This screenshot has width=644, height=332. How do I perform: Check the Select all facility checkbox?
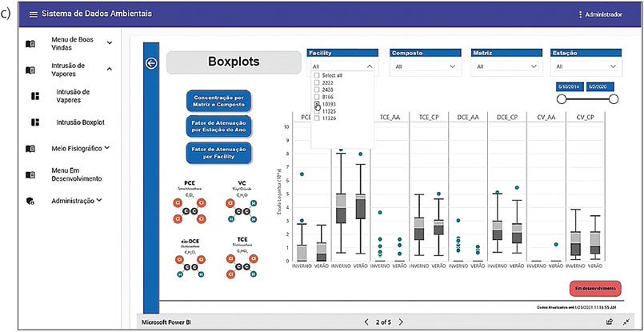(318, 76)
